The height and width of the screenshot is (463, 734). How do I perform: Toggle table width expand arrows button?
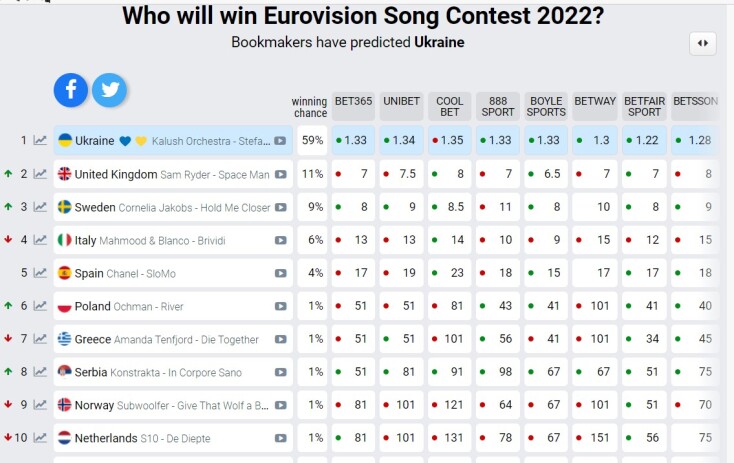(702, 43)
